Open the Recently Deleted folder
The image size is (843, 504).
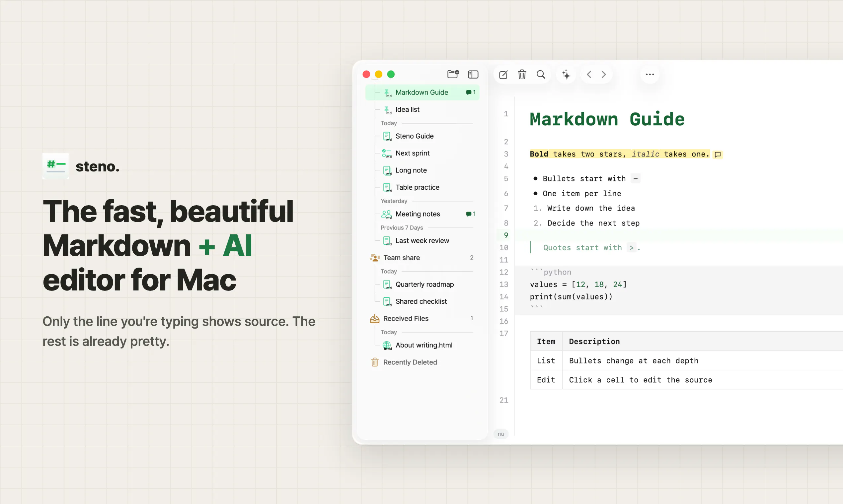point(422,362)
